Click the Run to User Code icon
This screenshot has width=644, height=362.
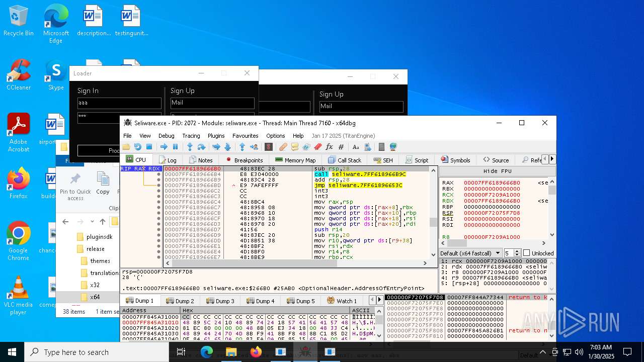tap(254, 147)
